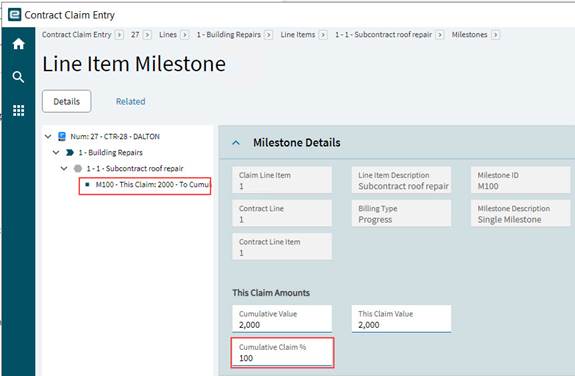Select 1 - 1 - Subcontract roof repair tree item
The image size is (575, 376).
135,168
